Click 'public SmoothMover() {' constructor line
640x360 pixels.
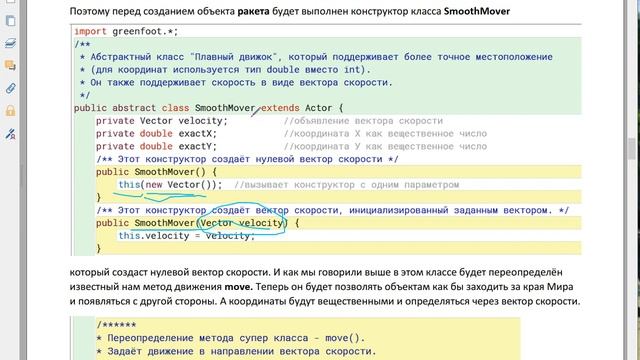click(156, 172)
